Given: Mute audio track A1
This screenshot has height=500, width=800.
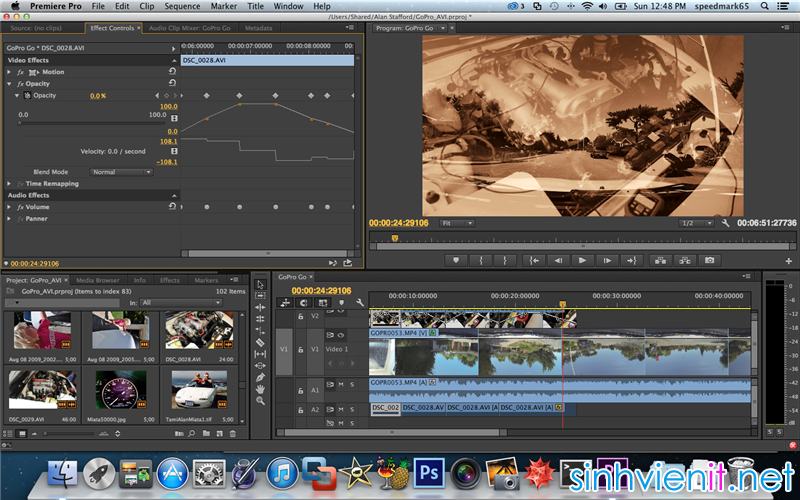Looking at the screenshot, I should click(340, 384).
